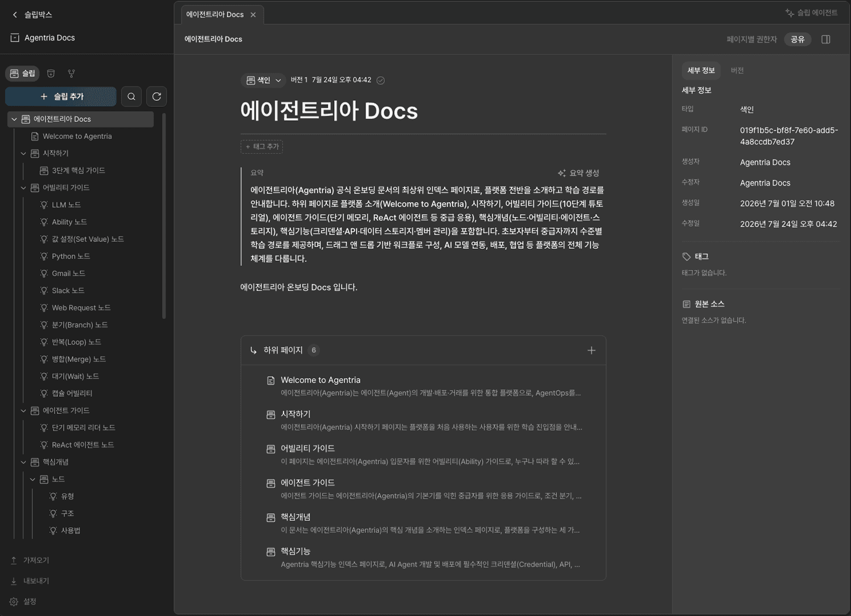Open the 어빌리티 가이드 subpage link

307,449
